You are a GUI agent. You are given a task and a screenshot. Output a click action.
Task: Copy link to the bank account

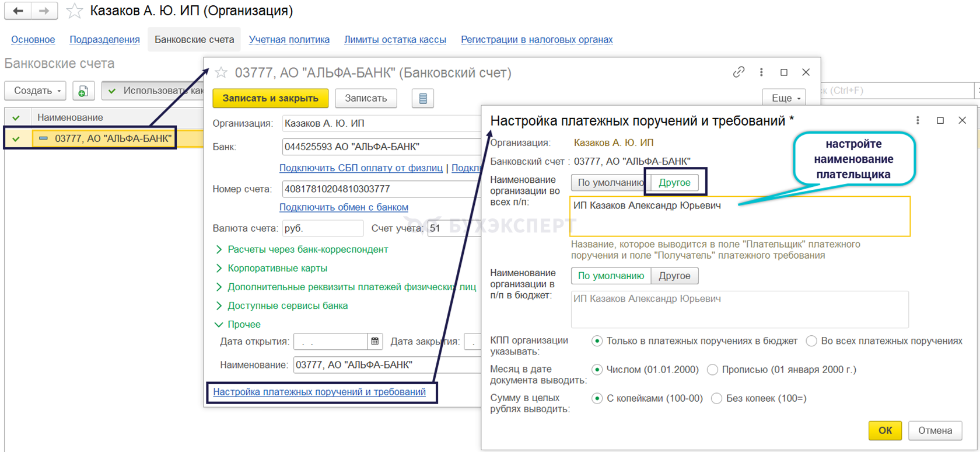pos(738,72)
